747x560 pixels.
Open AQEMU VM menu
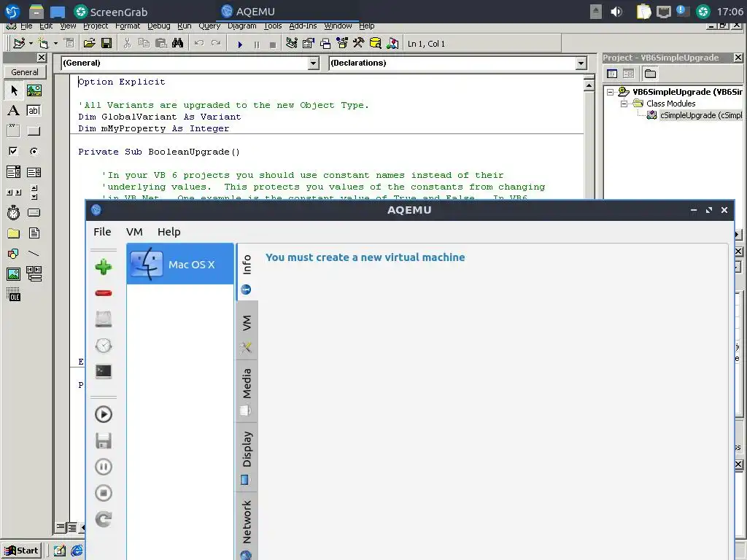click(134, 232)
